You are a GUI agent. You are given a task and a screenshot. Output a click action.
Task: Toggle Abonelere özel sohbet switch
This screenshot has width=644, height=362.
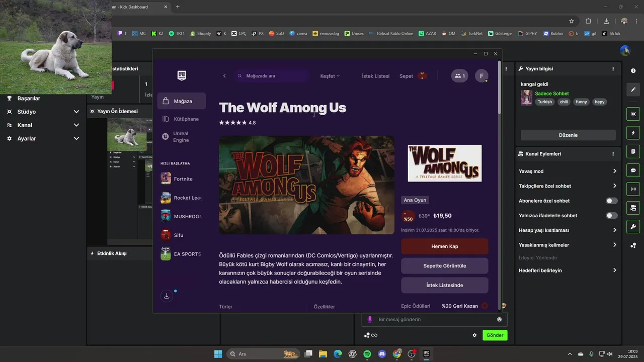click(611, 201)
